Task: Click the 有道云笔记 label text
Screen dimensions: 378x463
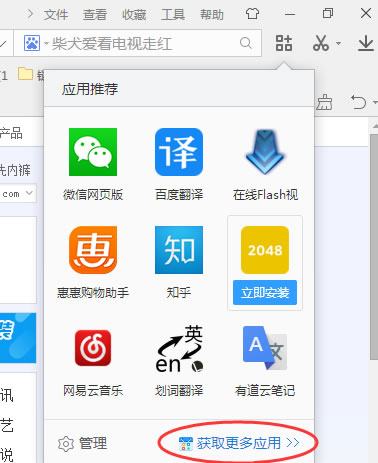Action: pyautogui.click(x=265, y=391)
